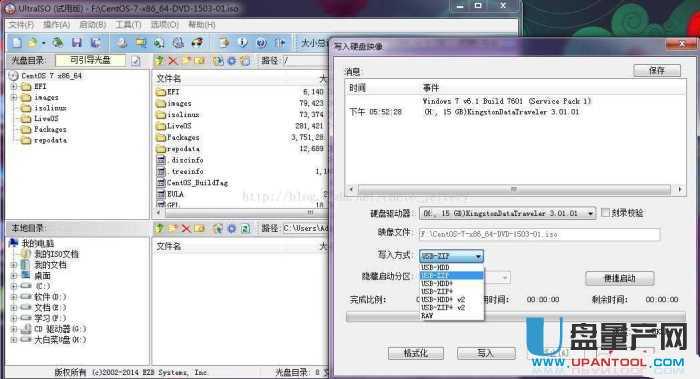The height and width of the screenshot is (379, 700).
Task: Select the CentOS_BuildTag file in the list
Action: pos(197,183)
